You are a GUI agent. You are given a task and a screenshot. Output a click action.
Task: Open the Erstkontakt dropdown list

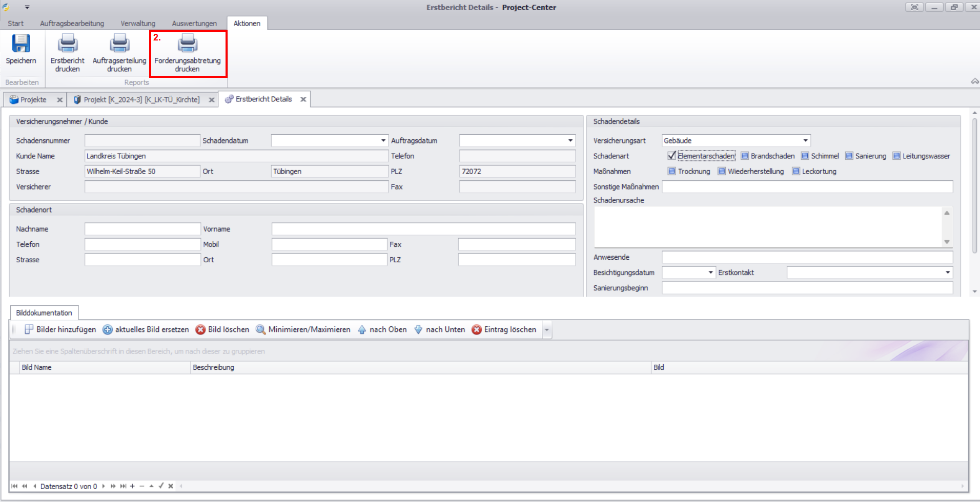click(947, 273)
